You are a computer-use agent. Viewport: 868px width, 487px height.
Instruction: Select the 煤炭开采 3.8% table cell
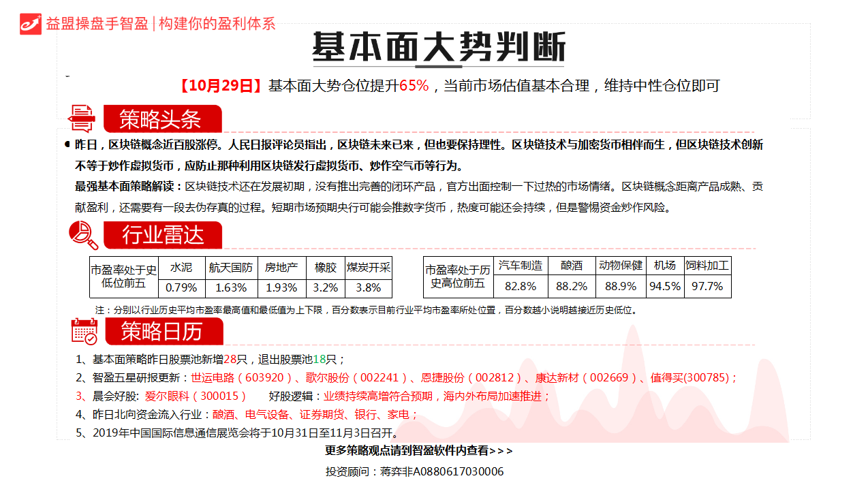[x=368, y=287]
